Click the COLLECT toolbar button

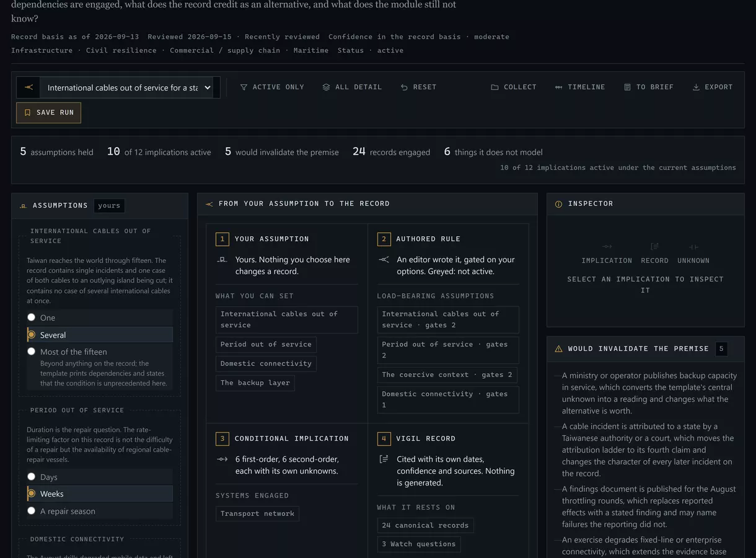point(514,87)
